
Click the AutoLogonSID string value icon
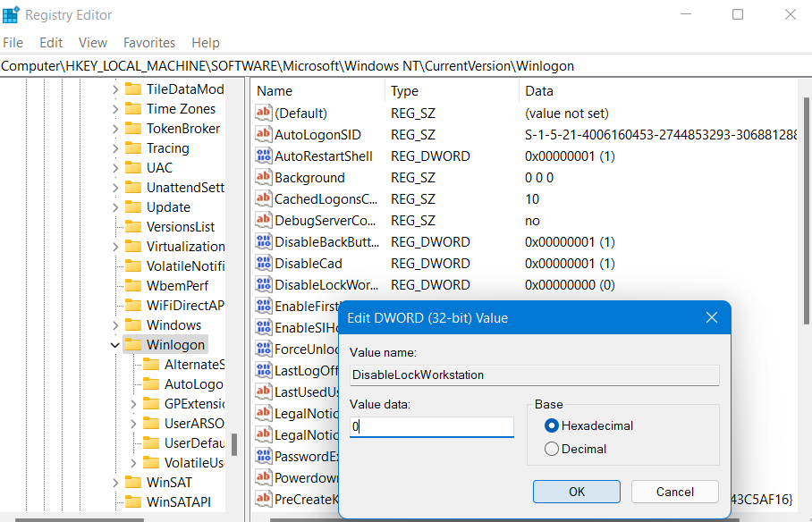pos(263,135)
